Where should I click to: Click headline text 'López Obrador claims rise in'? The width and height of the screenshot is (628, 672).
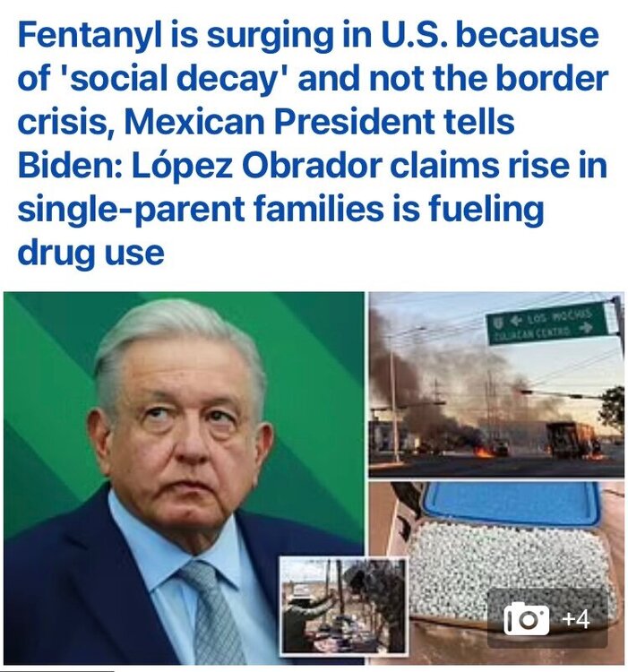[x=369, y=166]
